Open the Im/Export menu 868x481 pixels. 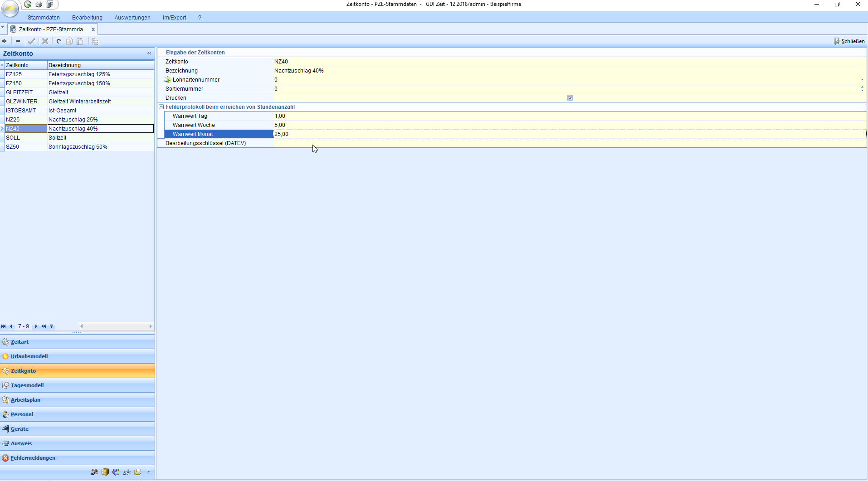click(x=174, y=18)
